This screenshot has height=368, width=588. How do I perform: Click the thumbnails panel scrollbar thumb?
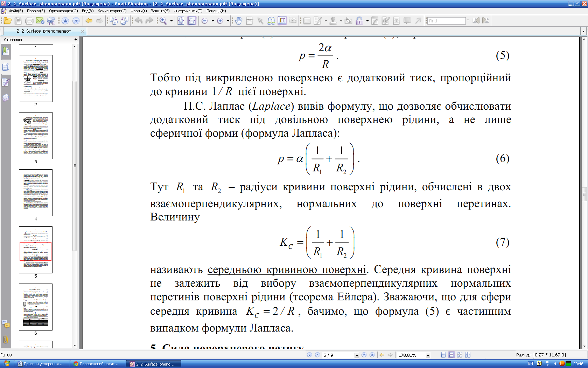(x=75, y=166)
